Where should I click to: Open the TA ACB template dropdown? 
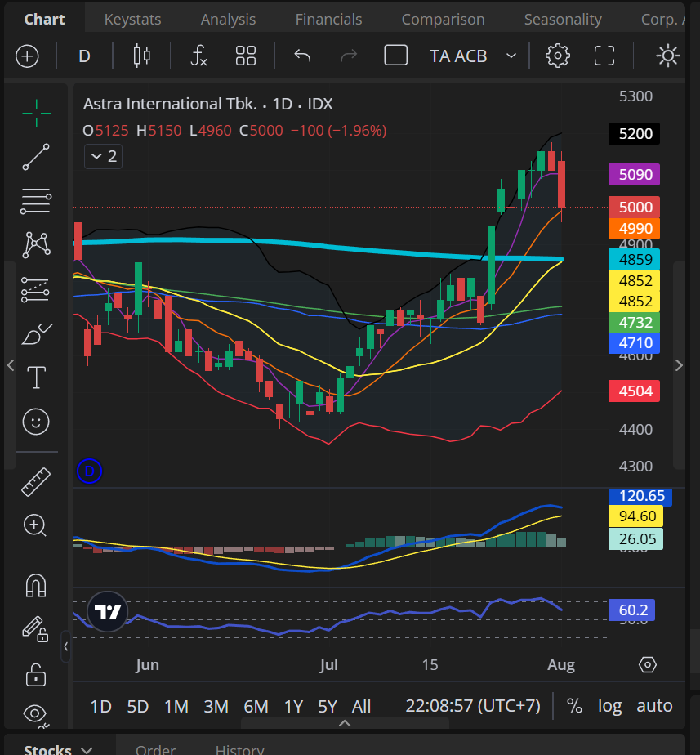tap(473, 56)
